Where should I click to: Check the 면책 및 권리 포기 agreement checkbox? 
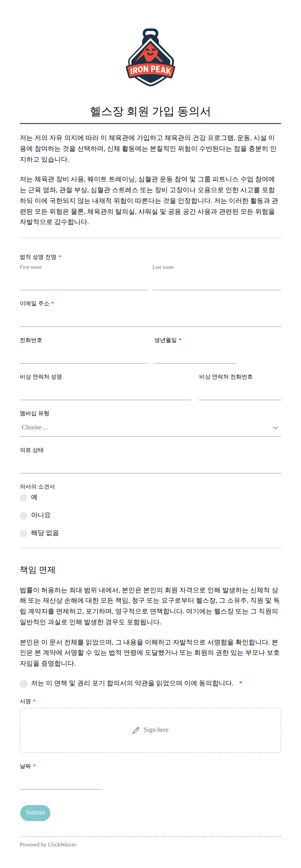pyautogui.click(x=24, y=684)
